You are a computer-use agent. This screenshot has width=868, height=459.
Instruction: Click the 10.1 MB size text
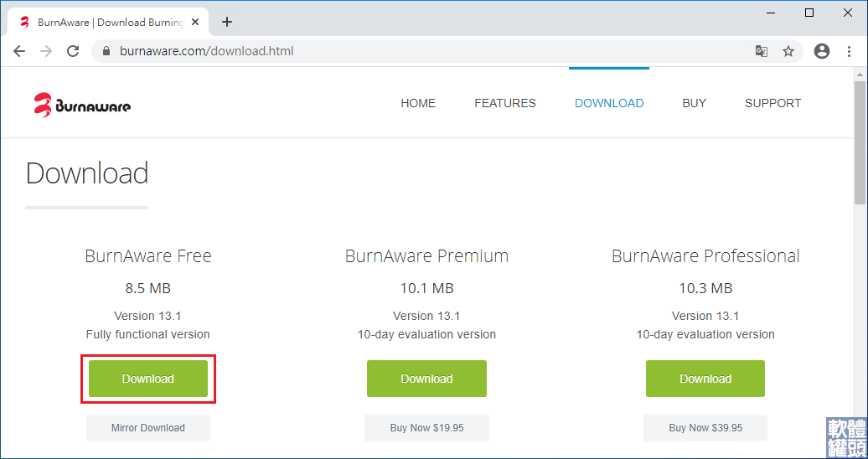(x=426, y=288)
